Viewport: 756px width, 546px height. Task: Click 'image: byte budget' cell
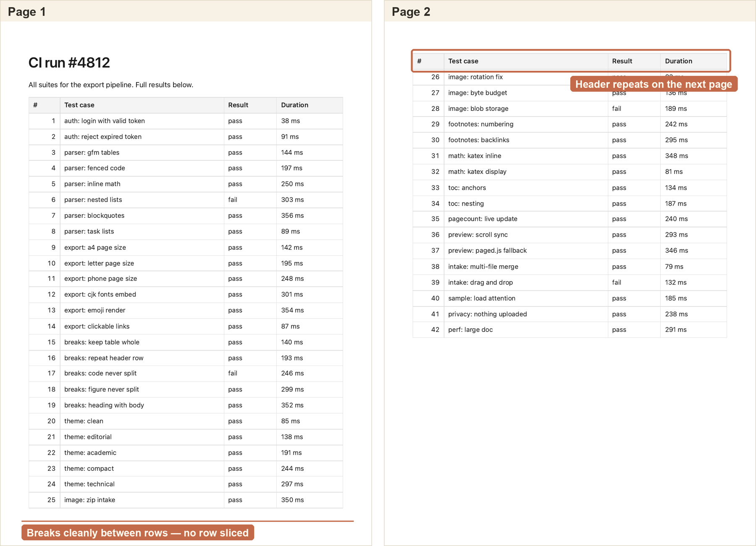pos(526,93)
